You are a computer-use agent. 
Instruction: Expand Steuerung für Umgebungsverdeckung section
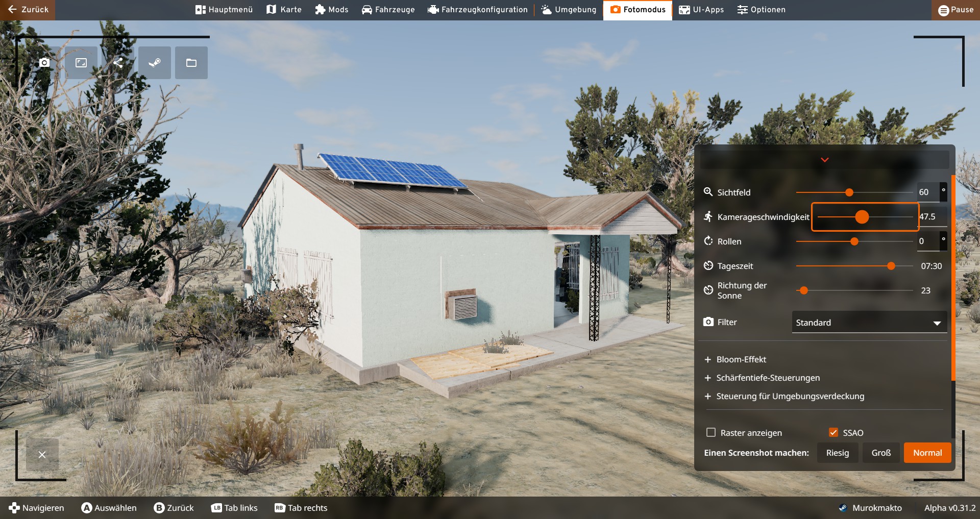point(785,396)
